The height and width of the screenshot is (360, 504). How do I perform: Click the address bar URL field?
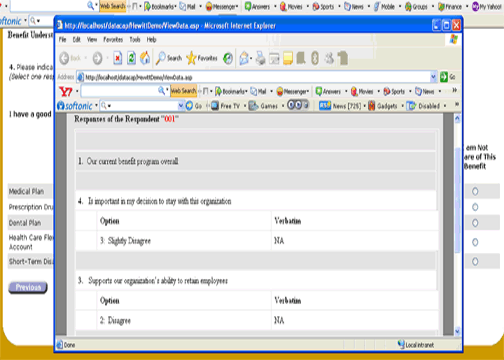pyautogui.click(x=253, y=77)
